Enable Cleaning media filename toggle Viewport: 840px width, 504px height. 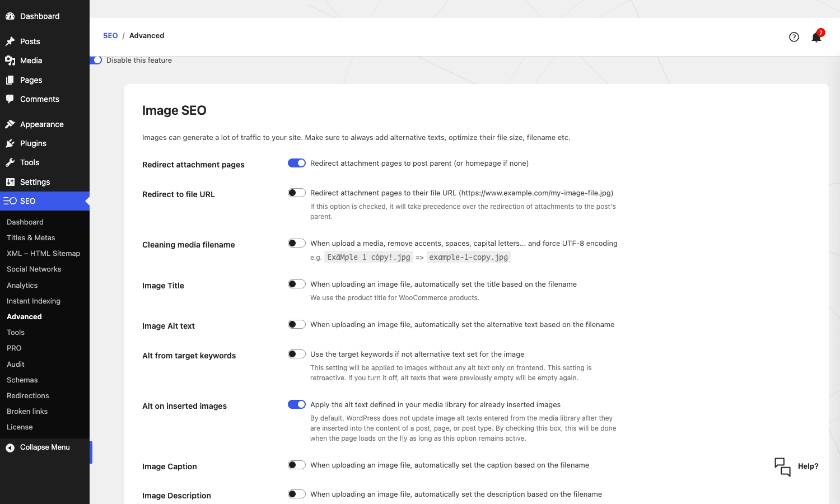[297, 243]
